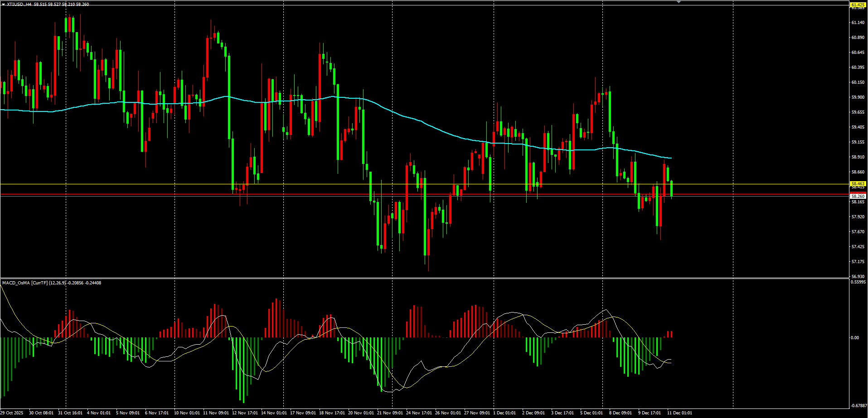Click the MACD_OsMA indicator label
The height and width of the screenshot is (418, 868).
pos(16,283)
